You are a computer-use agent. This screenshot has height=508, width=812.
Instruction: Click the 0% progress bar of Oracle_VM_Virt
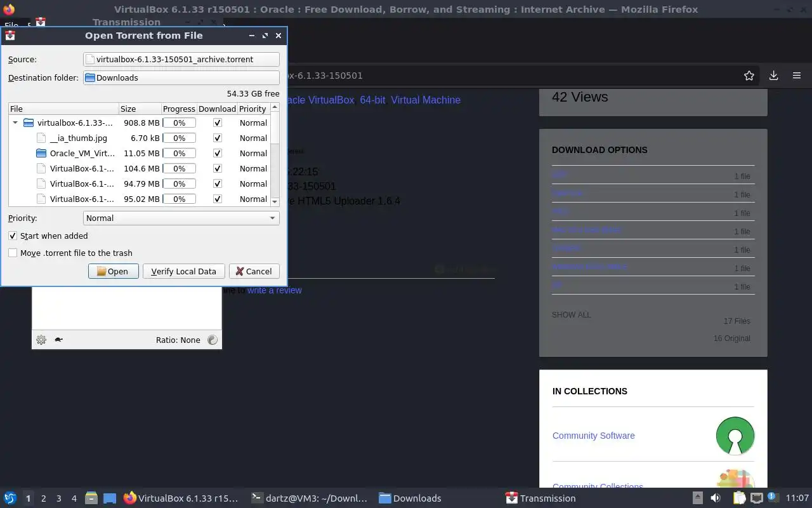click(180, 153)
